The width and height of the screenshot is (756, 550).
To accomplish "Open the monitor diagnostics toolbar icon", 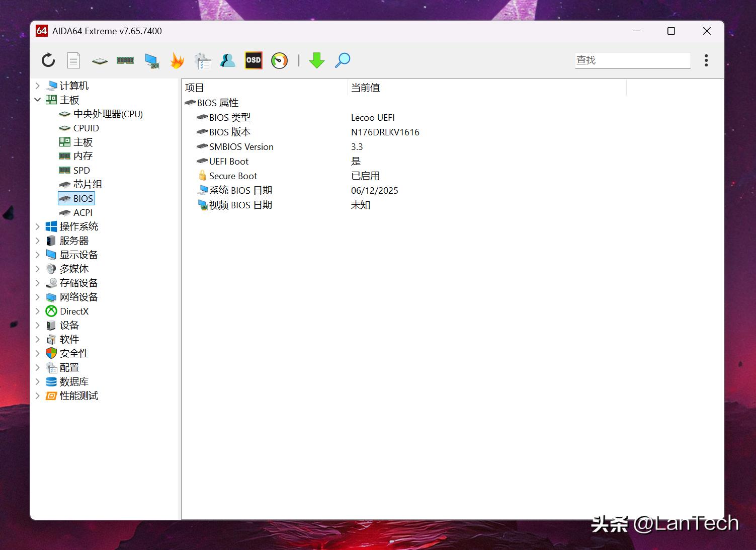I will click(151, 61).
